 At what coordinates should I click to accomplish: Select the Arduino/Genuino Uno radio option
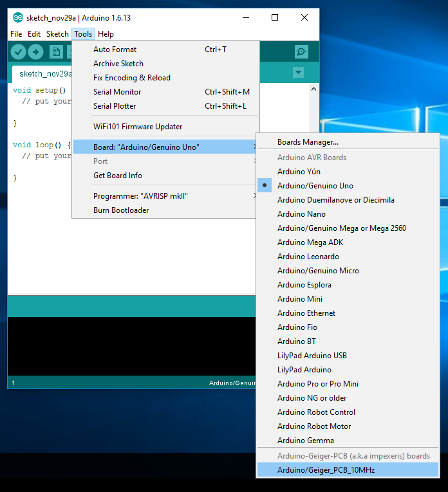pyautogui.click(x=348, y=186)
